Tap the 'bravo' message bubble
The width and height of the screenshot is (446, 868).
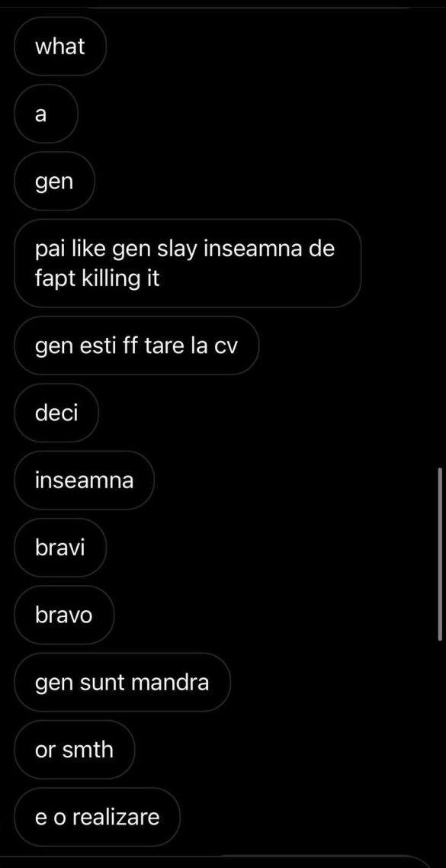point(63,615)
